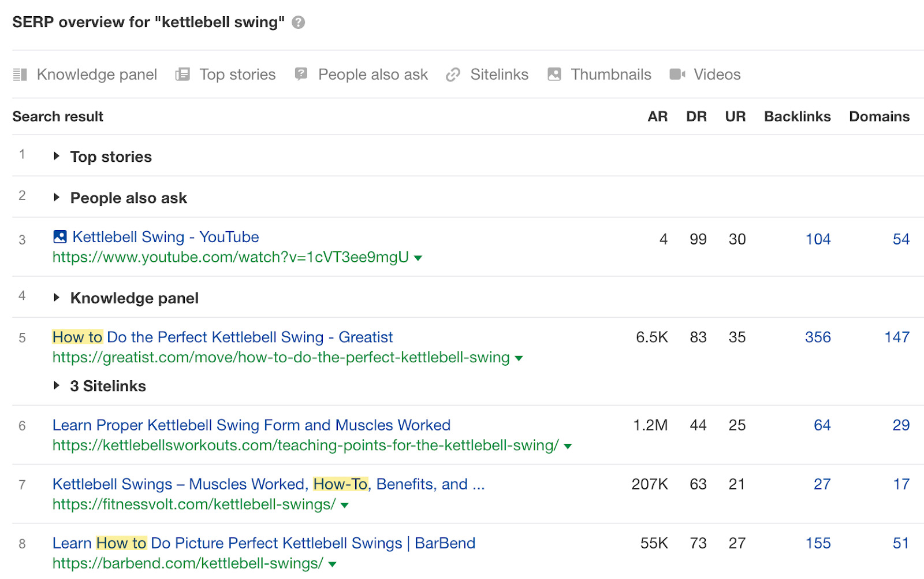Expand the People also ask row
Image resolution: width=924 pixels, height=579 pixels.
pyautogui.click(x=57, y=198)
